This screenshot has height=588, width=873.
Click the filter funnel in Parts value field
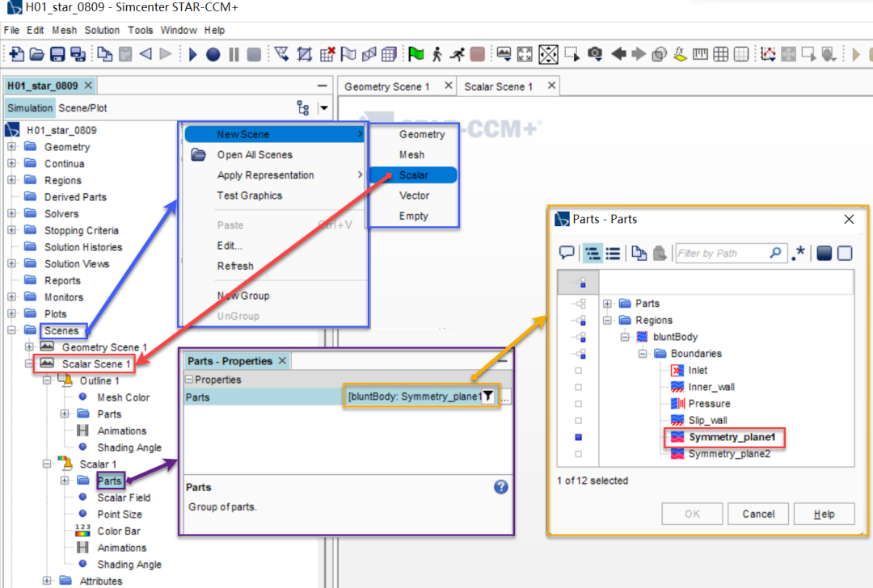pyautogui.click(x=488, y=396)
